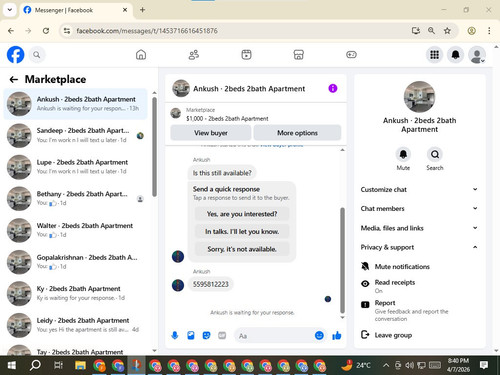500x375 pixels.
Task: Send a thumbs-up like
Action: point(337,335)
